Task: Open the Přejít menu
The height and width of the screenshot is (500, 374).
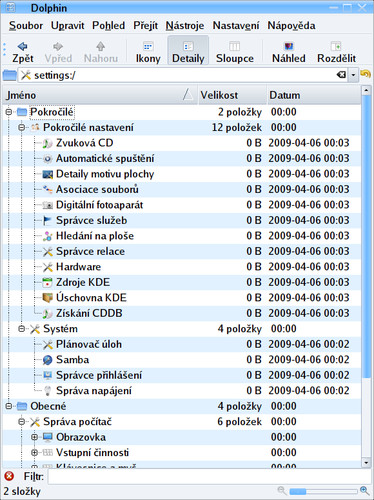Action: coord(145,26)
